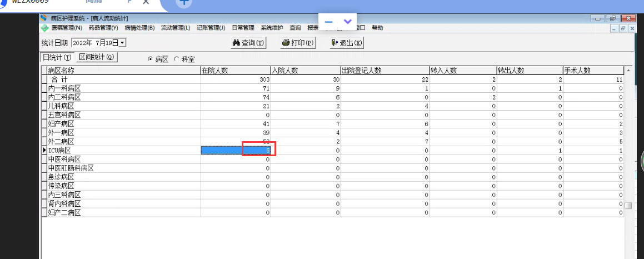Open the 药品管理(Y) menu
This screenshot has width=644, height=259.
103,28
